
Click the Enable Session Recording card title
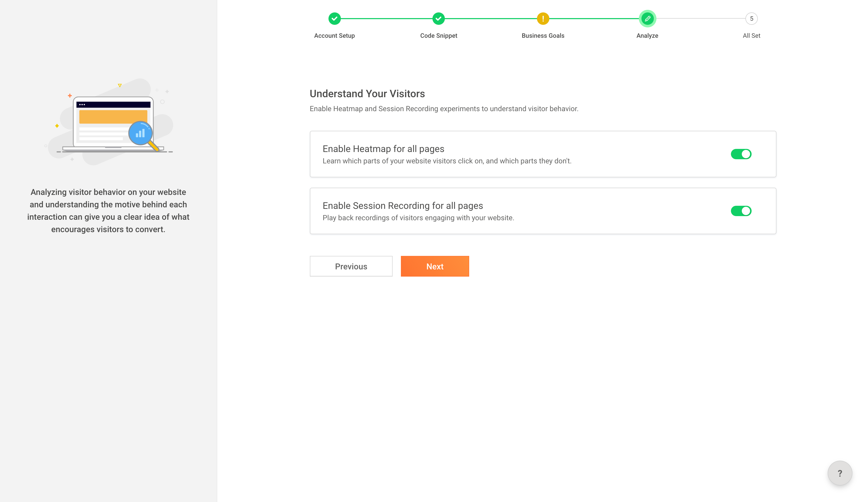pos(402,206)
